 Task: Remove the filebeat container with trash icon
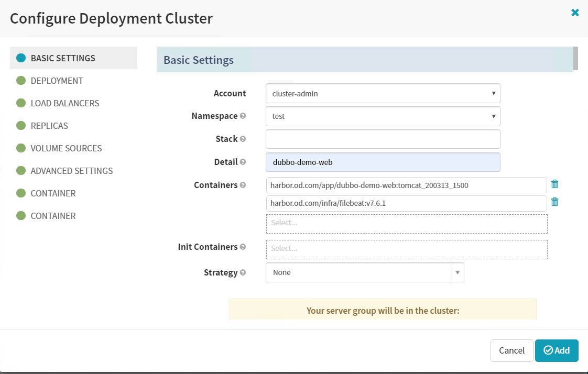[x=554, y=202]
